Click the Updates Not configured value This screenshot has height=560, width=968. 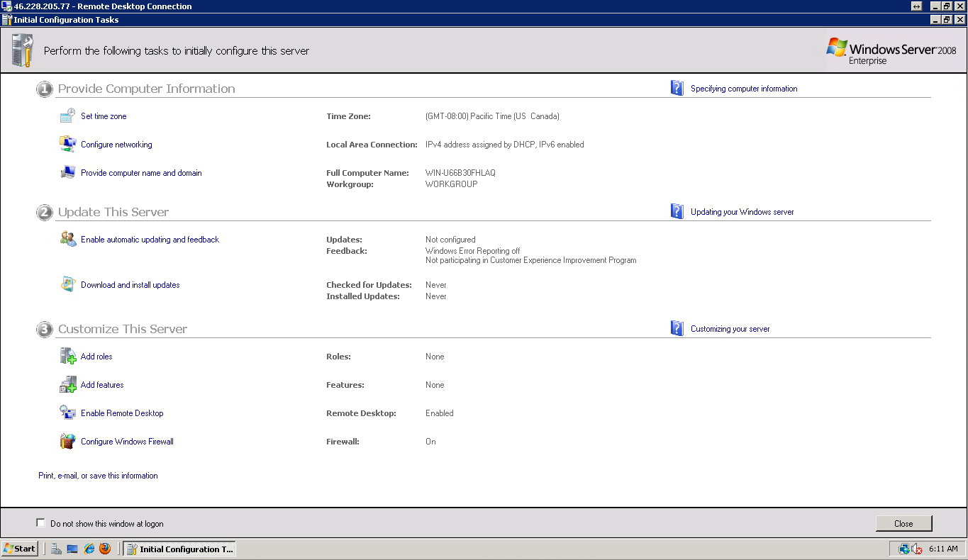pos(450,240)
